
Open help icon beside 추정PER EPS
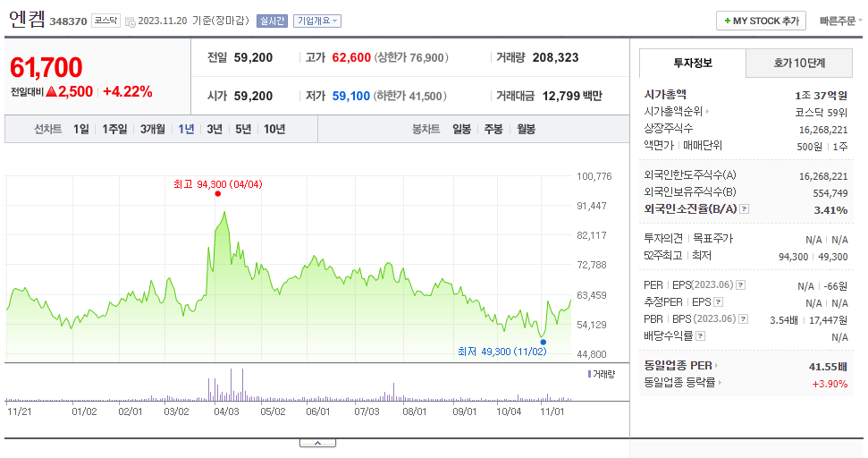pyautogui.click(x=719, y=301)
